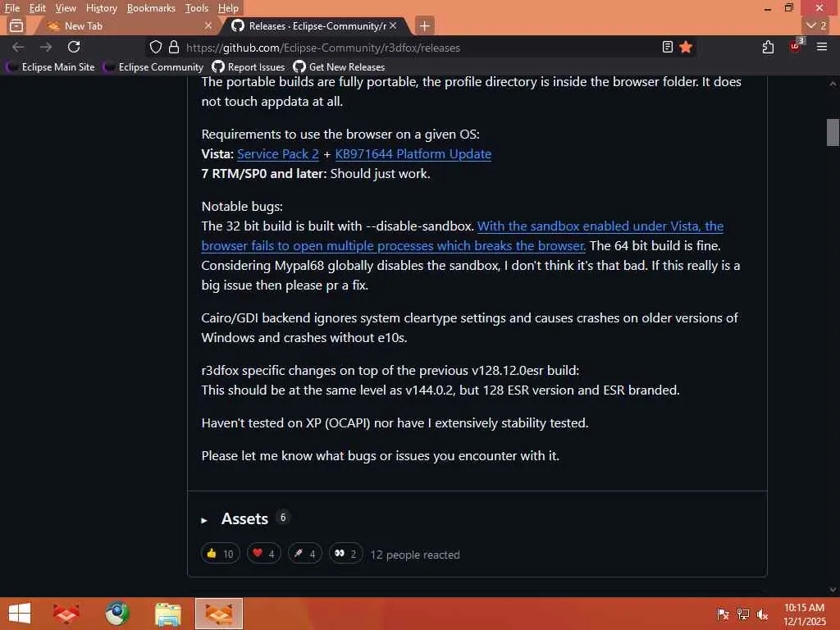Open the Bookmarks menu
The image size is (840, 630).
(151, 8)
